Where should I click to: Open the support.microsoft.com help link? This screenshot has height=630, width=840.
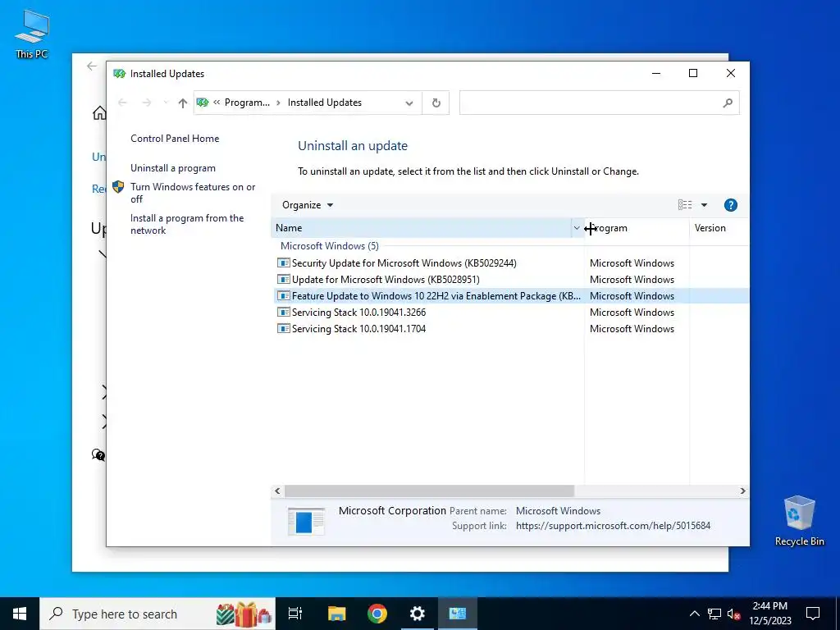tap(613, 526)
